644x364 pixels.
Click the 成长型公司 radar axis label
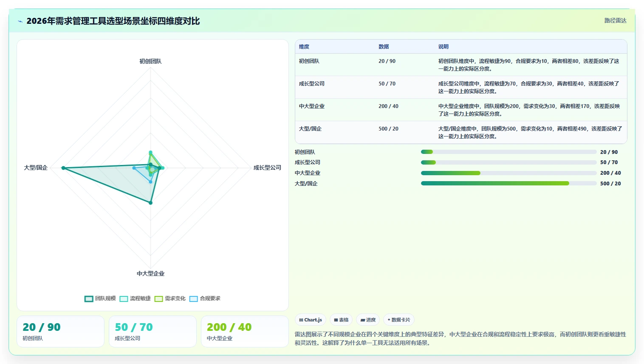267,168
